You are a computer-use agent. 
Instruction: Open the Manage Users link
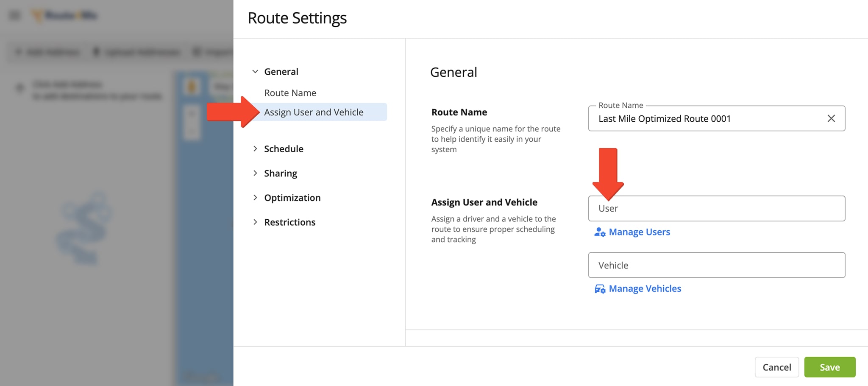(640, 232)
